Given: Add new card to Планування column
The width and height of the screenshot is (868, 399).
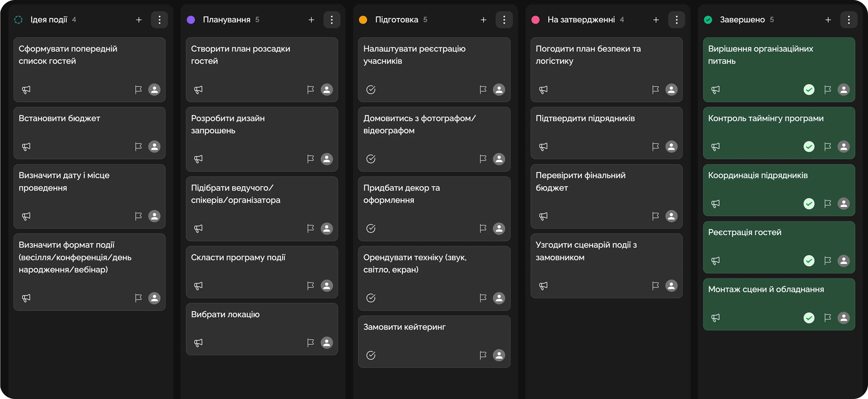Looking at the screenshot, I should point(311,20).
